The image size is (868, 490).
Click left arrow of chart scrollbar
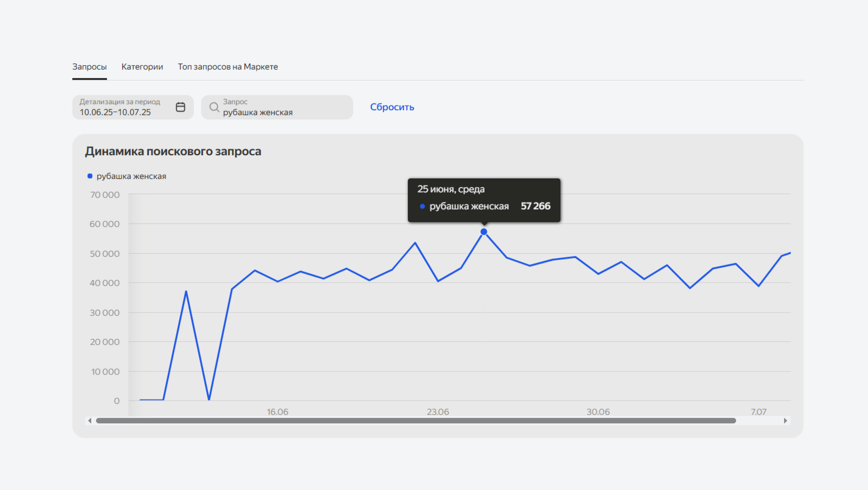point(90,421)
